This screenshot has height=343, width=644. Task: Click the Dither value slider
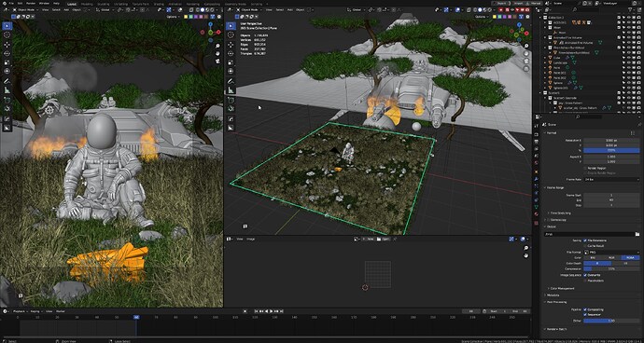(x=611, y=321)
